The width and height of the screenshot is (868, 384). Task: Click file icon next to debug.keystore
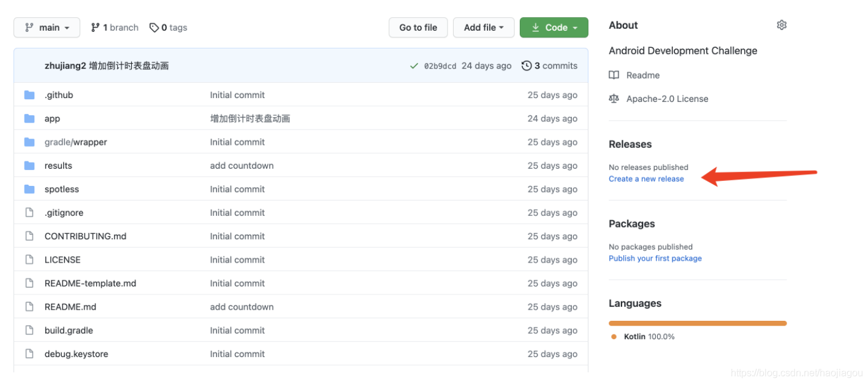[x=29, y=353]
